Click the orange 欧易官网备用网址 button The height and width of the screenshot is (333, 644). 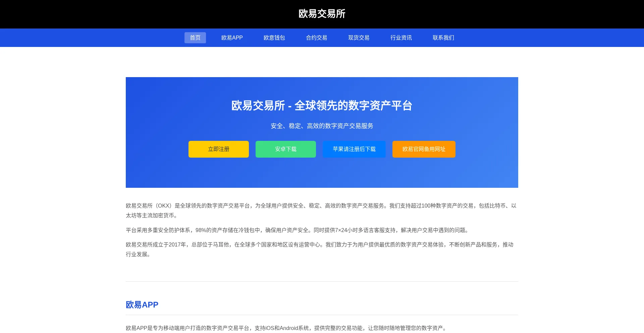pyautogui.click(x=424, y=149)
